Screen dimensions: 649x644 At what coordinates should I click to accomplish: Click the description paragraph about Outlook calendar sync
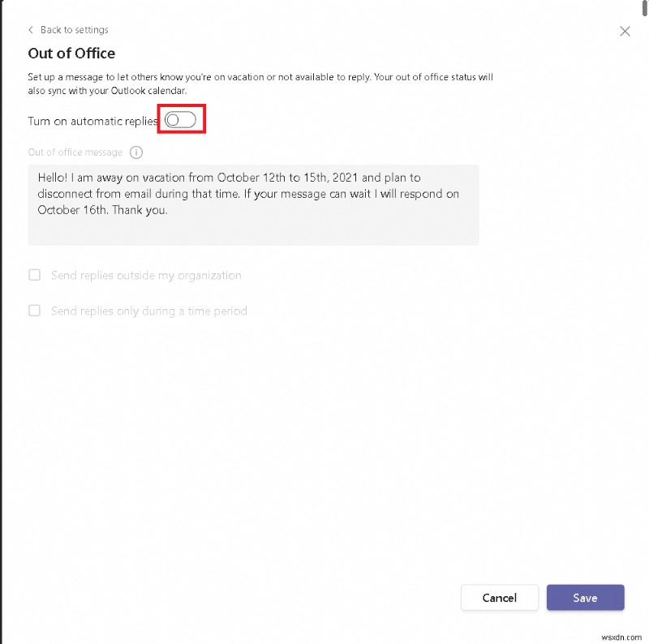pyautogui.click(x=260, y=84)
